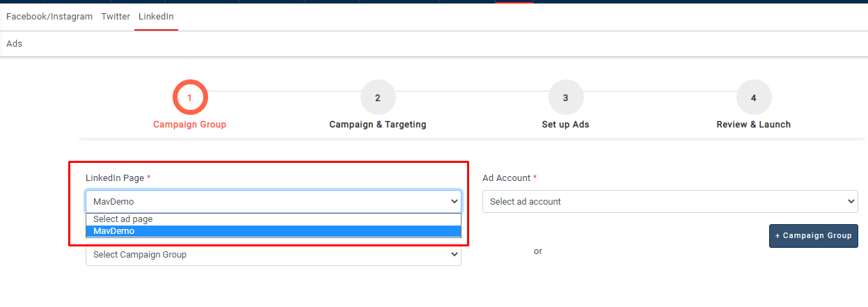Jump to Set up Ads step label
The width and height of the screenshot is (868, 307).
565,125
